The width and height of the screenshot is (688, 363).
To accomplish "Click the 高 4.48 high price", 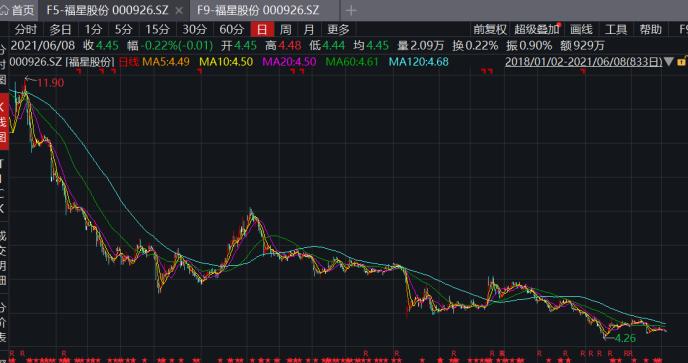I will click(x=283, y=46).
